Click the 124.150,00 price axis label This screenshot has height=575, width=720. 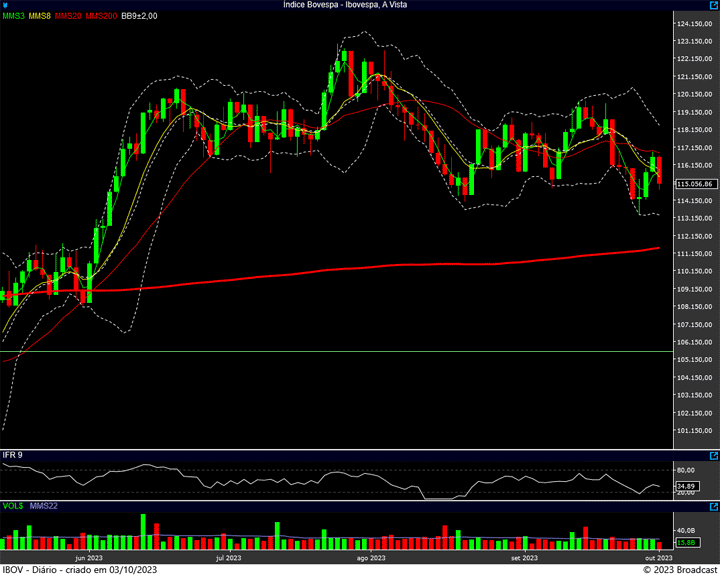pyautogui.click(x=693, y=24)
